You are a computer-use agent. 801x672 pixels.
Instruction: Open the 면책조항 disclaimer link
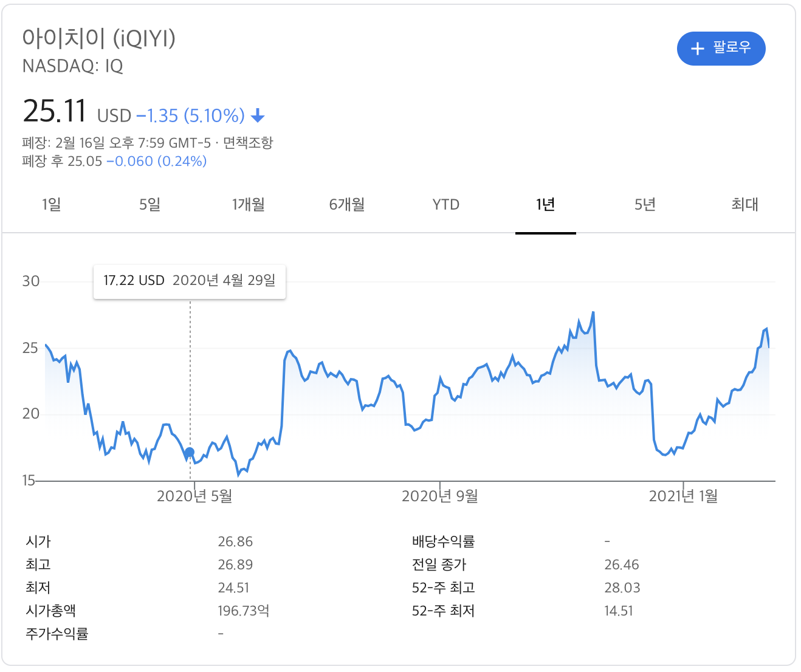[x=248, y=143]
